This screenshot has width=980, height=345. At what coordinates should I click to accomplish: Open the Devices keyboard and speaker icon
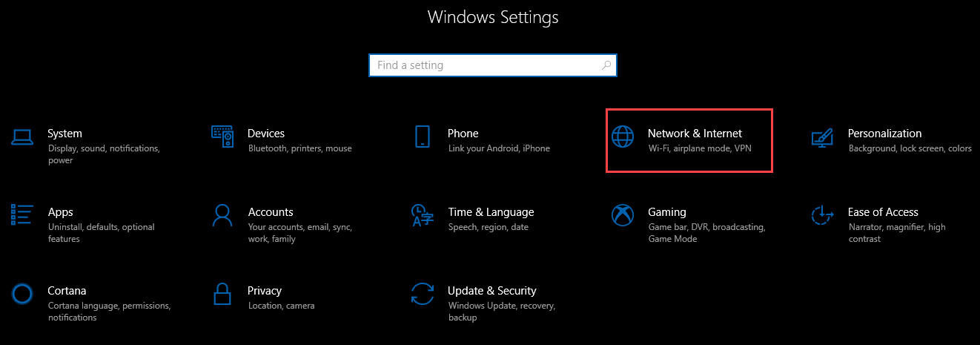(222, 137)
